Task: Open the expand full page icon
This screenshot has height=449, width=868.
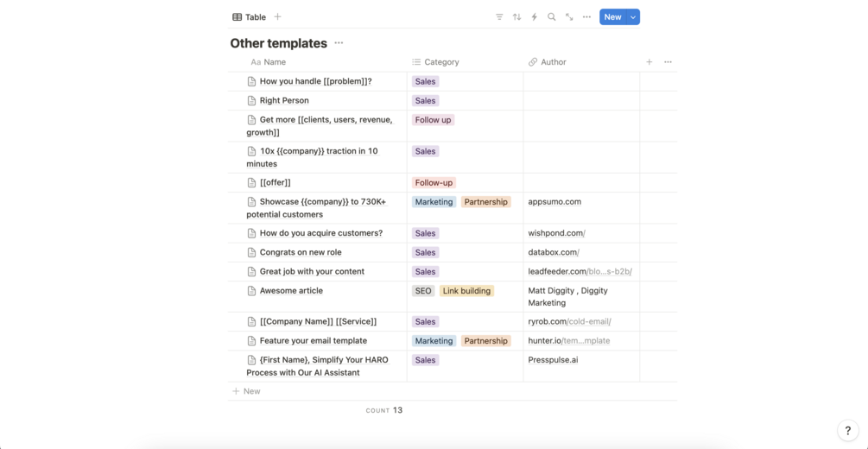Action: [569, 17]
